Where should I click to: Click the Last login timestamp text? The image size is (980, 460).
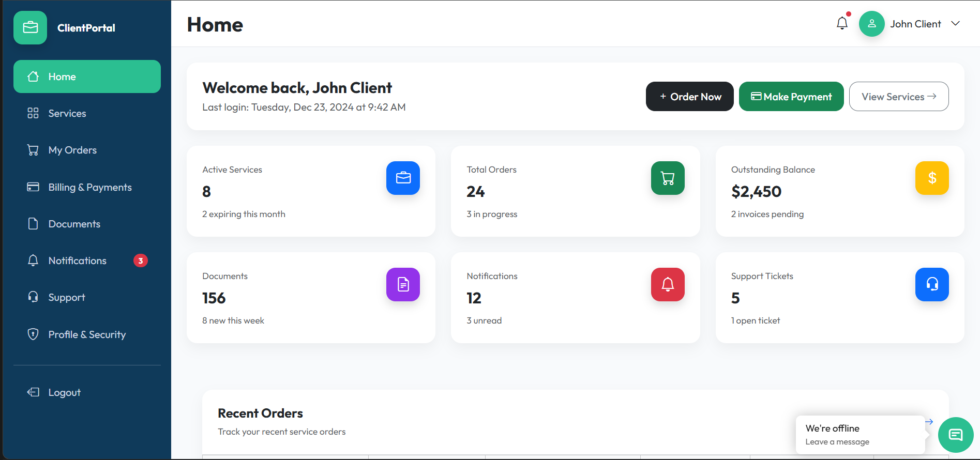pos(304,107)
